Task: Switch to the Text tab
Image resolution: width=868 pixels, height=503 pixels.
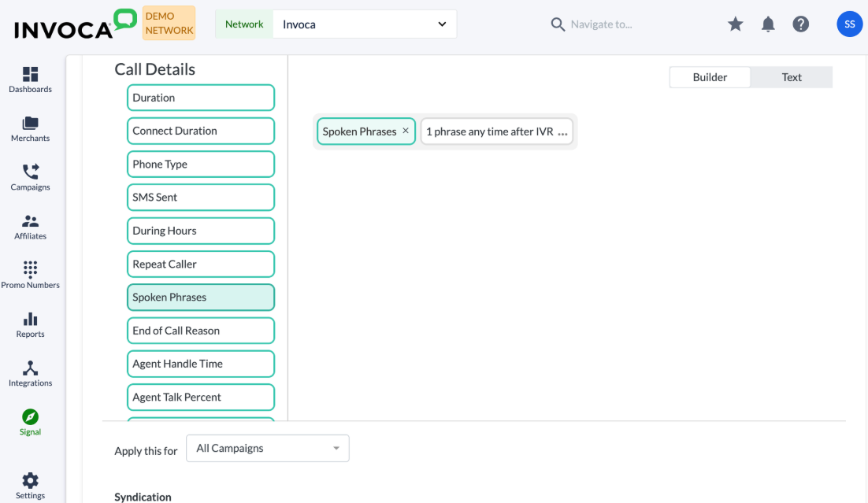Action: point(791,76)
